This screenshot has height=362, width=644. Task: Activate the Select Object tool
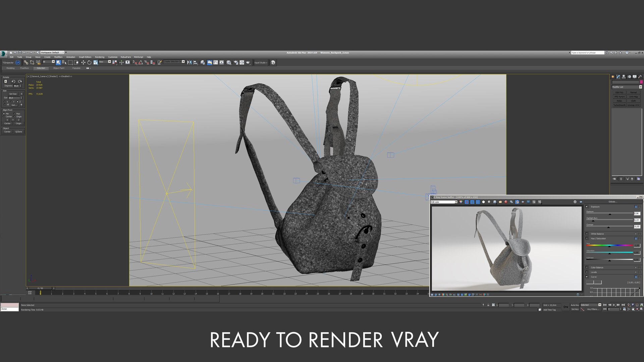click(x=58, y=62)
